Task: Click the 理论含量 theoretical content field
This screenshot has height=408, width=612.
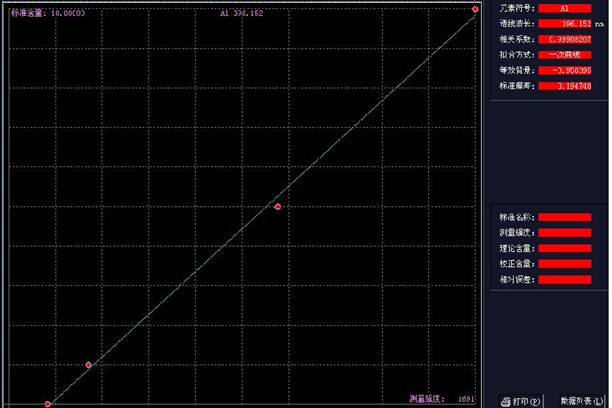Action: point(564,247)
